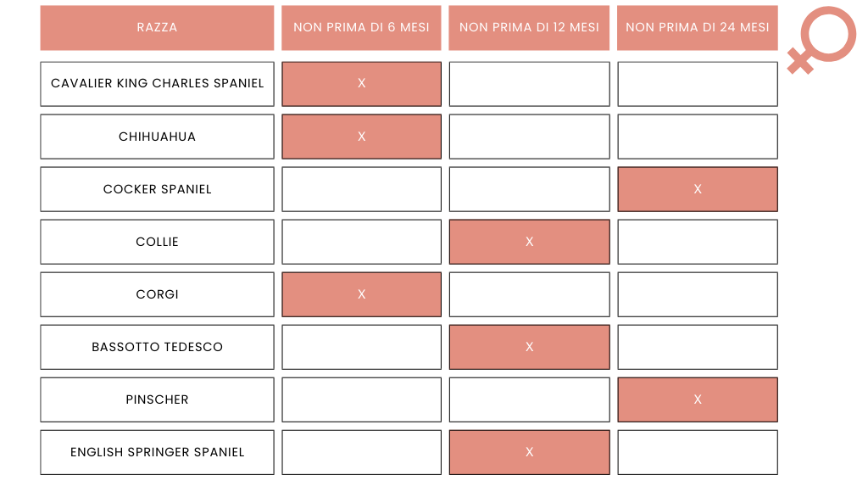Select the NON PRIMA DI 6 MESI header

(x=361, y=27)
